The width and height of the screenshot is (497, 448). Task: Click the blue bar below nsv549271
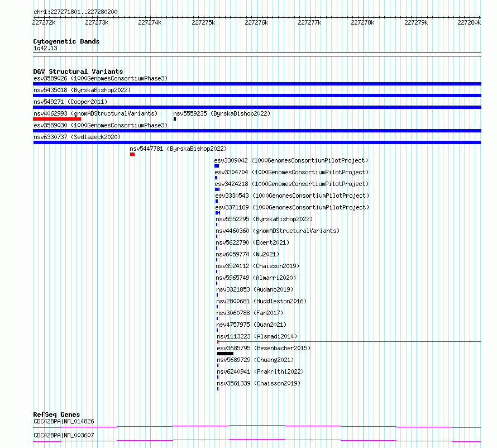257,107
